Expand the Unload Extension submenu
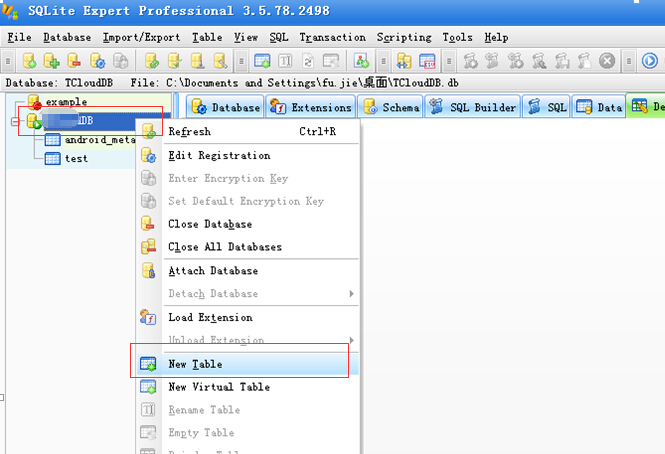The height and width of the screenshot is (454, 665). pos(249,340)
